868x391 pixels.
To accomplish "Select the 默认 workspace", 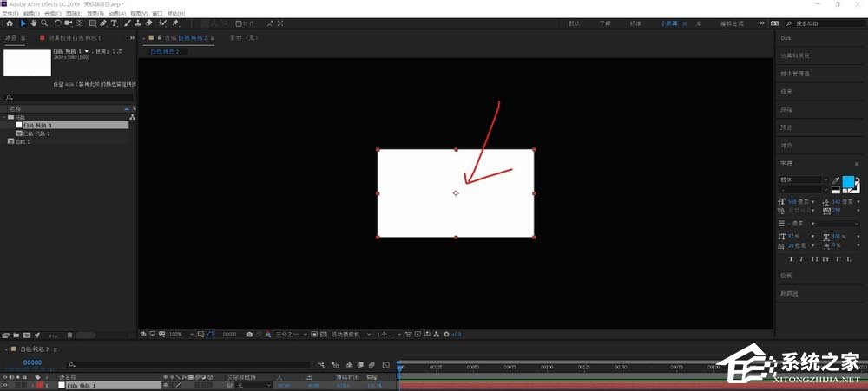I will click(575, 23).
